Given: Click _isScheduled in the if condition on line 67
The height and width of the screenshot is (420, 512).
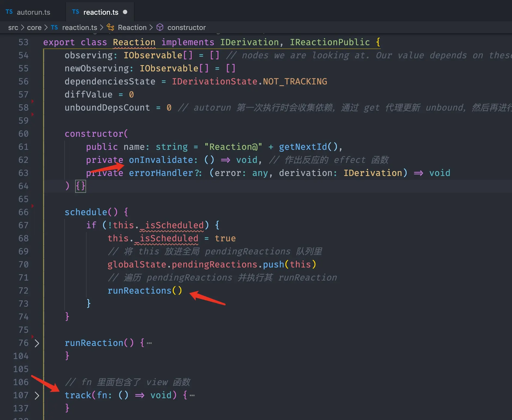Looking at the screenshot, I should tap(172, 226).
